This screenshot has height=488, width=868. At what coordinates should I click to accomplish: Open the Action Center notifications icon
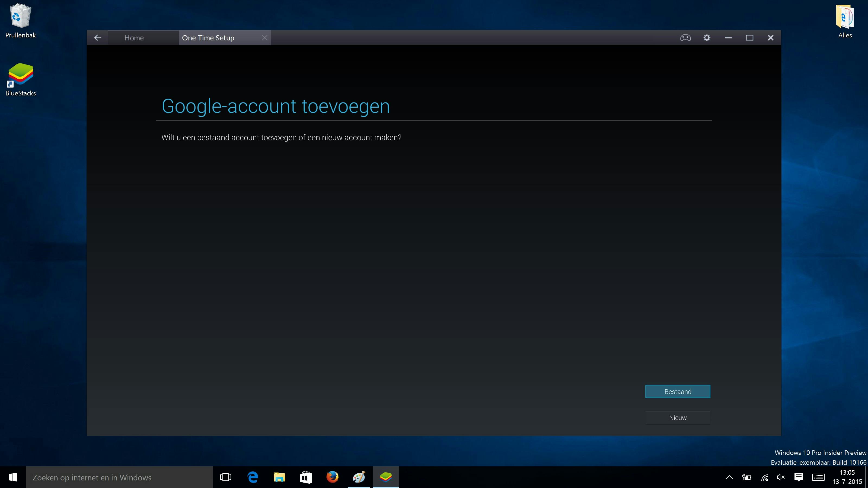coord(799,477)
